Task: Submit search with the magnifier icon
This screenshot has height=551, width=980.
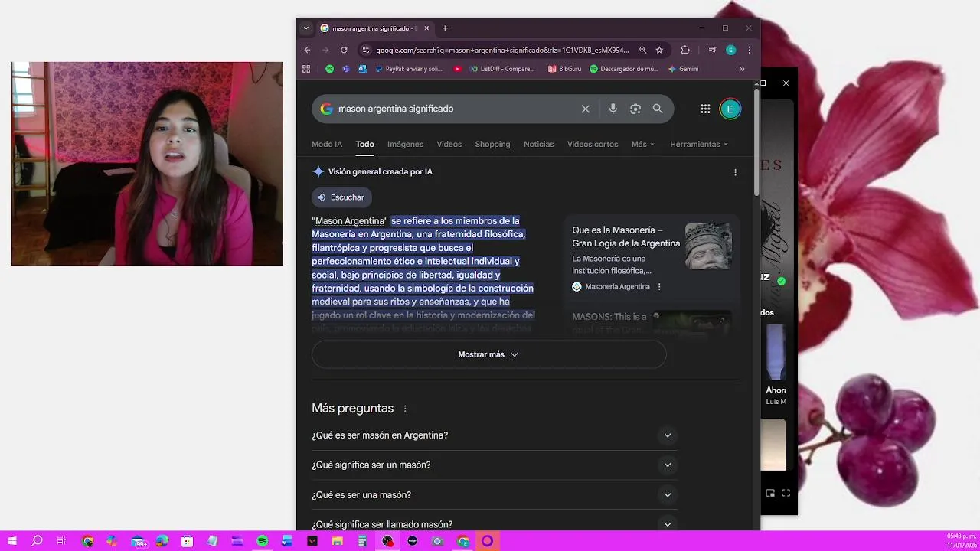Action: pos(658,109)
